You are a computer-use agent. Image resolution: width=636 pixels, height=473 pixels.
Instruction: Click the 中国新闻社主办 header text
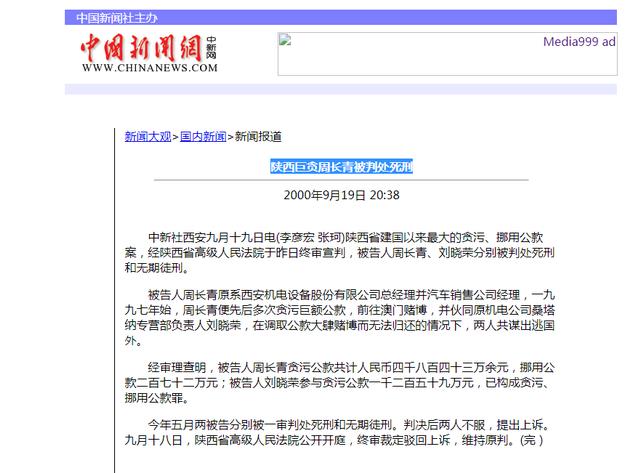click(117, 18)
